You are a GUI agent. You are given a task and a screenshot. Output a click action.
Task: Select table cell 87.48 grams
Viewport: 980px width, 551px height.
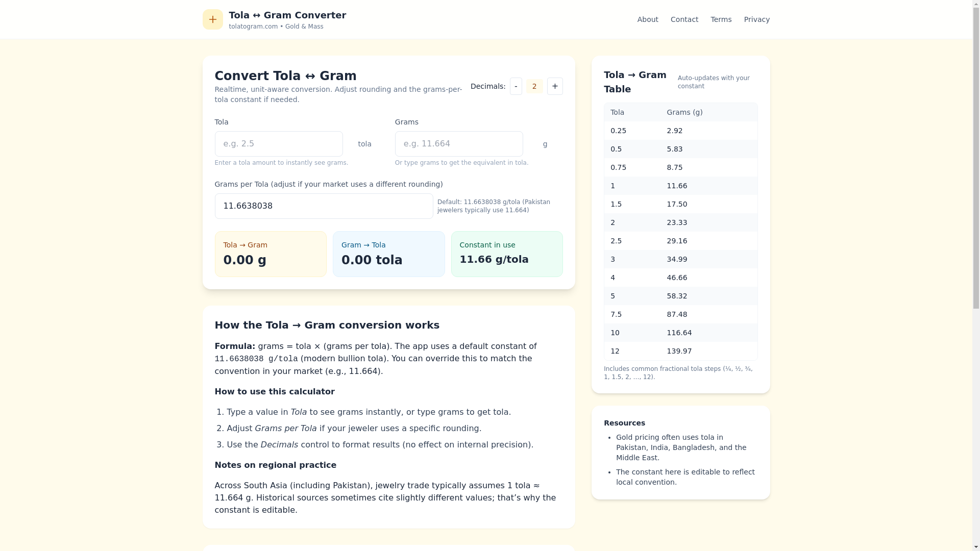tap(677, 314)
